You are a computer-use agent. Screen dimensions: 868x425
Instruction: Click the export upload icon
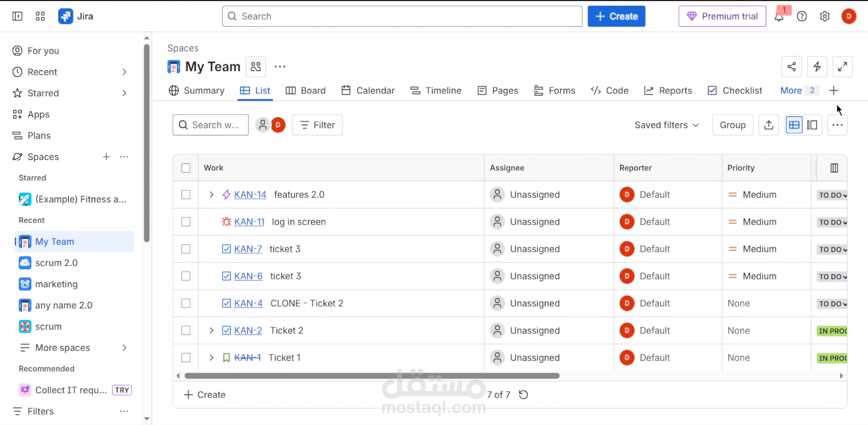[769, 125]
